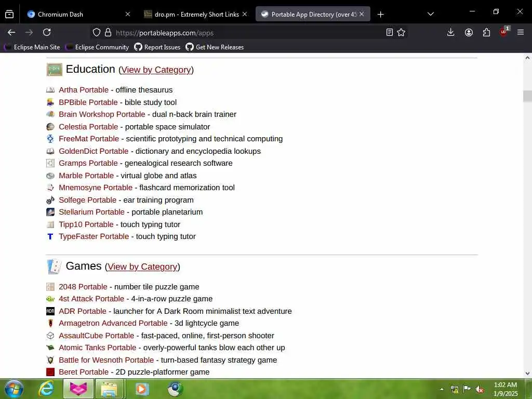
Task: Click the TypeFaster blue T icon
Action: tap(50, 236)
